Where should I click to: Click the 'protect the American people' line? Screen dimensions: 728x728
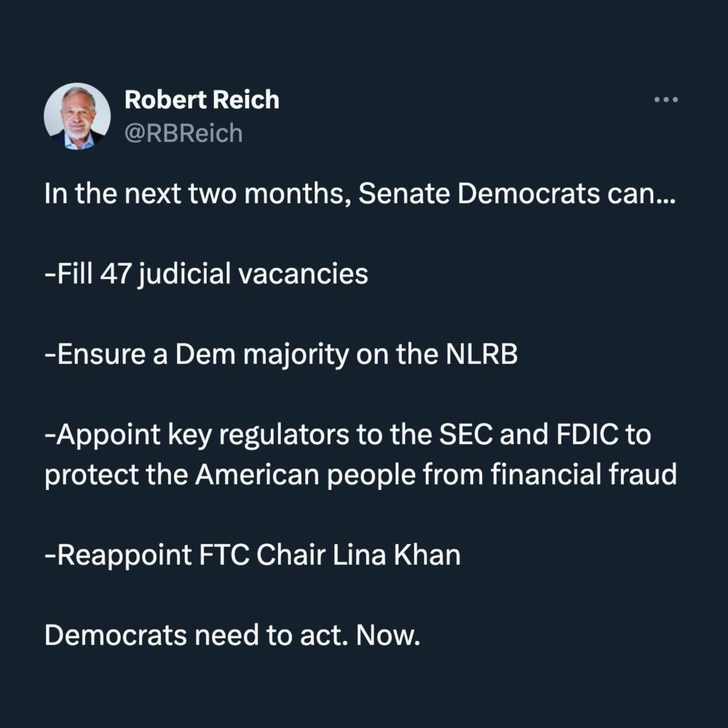[361, 475]
